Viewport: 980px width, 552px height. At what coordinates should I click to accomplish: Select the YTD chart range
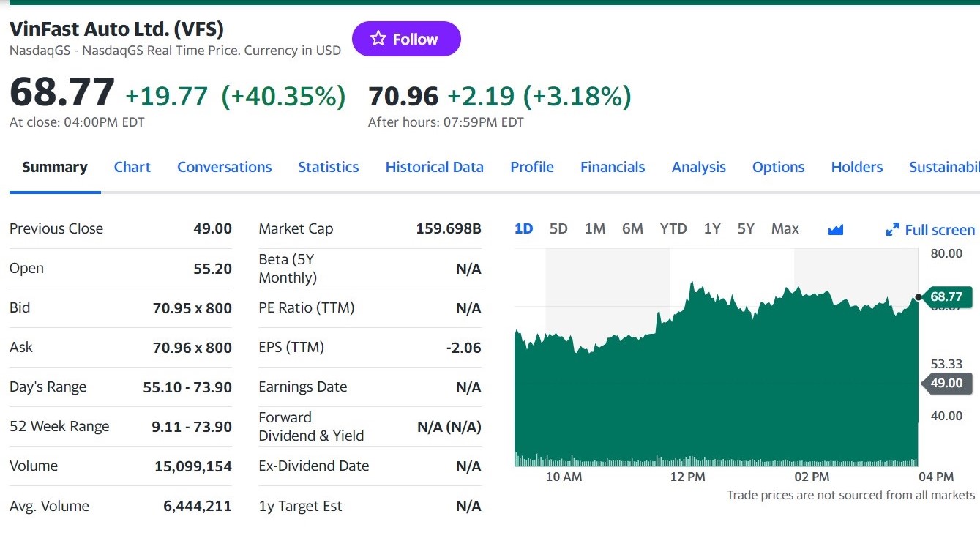coord(673,228)
